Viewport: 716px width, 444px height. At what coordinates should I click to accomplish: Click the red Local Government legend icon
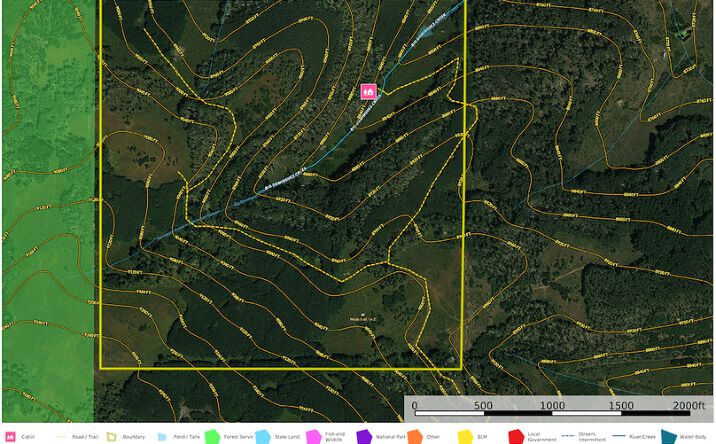tap(516, 437)
